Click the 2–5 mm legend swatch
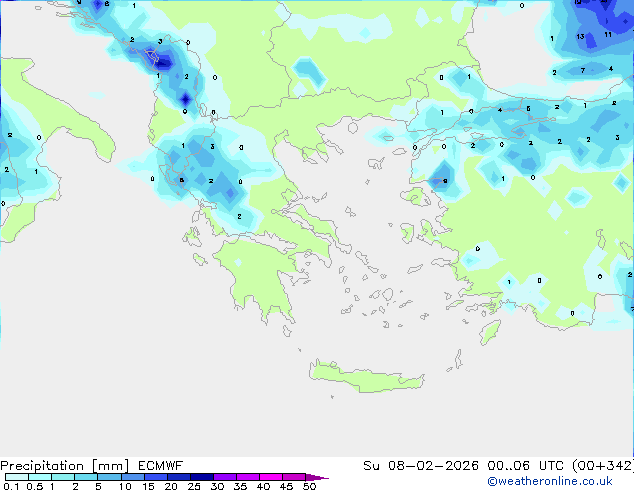This screenshot has width=634, height=490. tap(86, 477)
